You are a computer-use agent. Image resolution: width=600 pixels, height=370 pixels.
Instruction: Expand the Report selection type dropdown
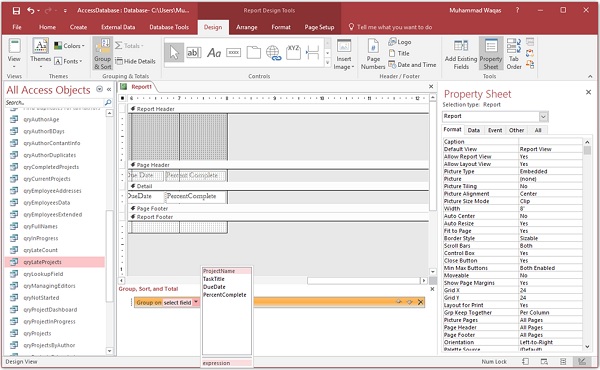(543, 116)
